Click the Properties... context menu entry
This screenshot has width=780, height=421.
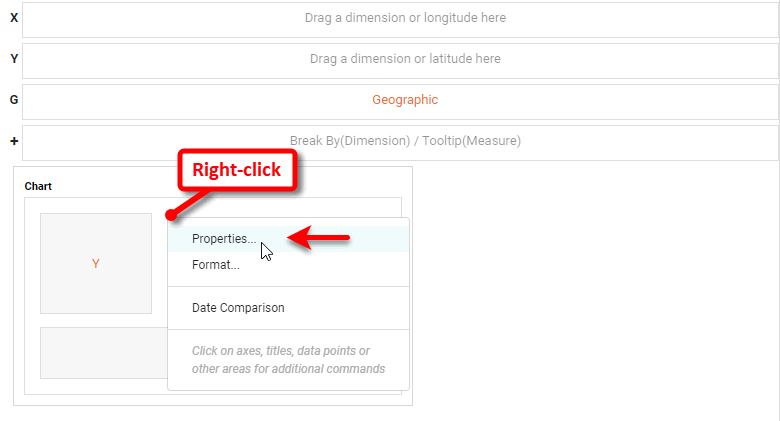click(223, 239)
